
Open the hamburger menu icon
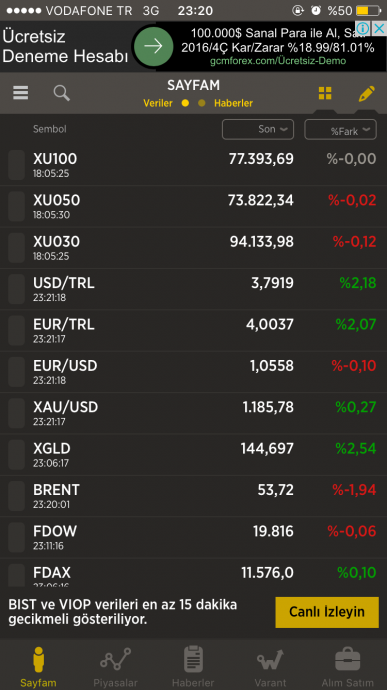pyautogui.click(x=21, y=93)
